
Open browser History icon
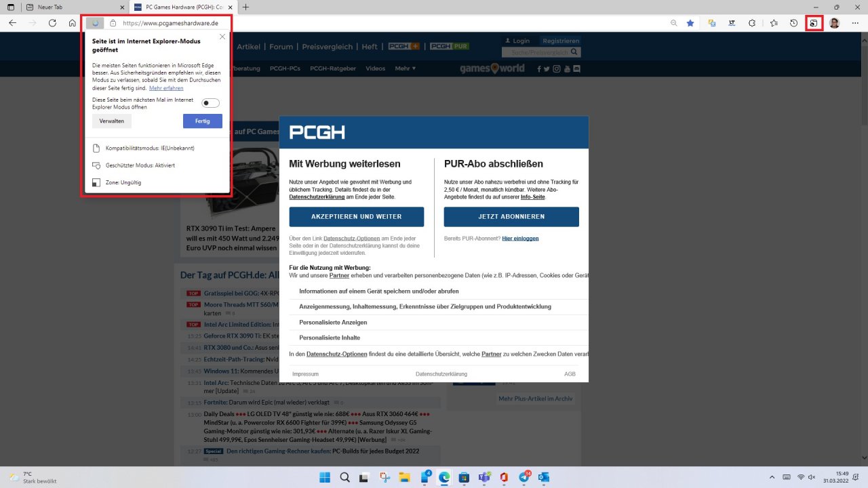tap(794, 23)
